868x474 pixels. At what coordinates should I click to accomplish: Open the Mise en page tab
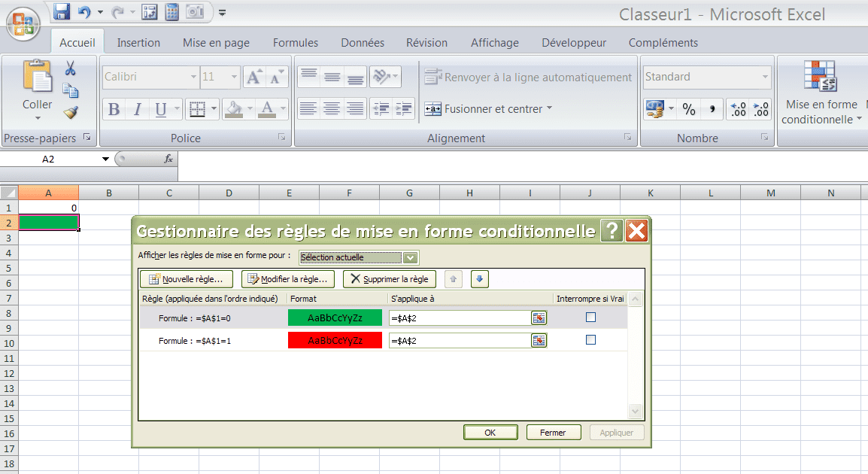[x=216, y=43]
